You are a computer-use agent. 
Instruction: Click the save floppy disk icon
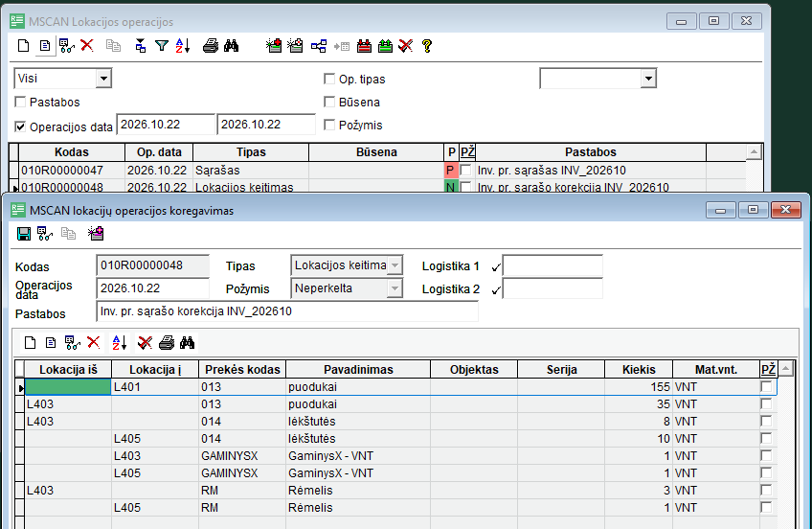24,234
